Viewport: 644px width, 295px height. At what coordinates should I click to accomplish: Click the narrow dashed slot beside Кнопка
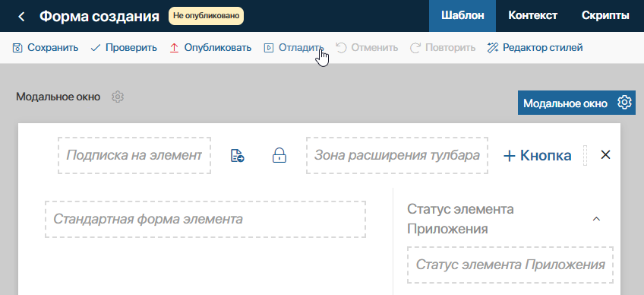586,156
